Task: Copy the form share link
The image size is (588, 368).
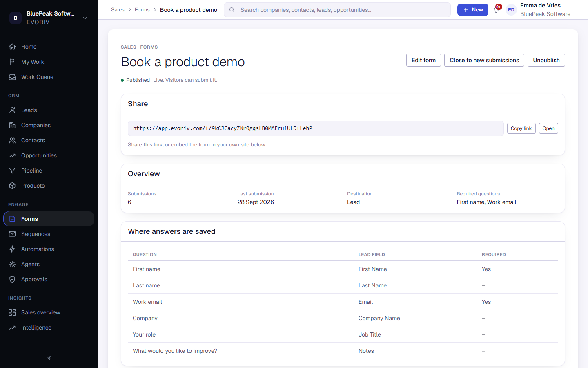Action: click(521, 128)
